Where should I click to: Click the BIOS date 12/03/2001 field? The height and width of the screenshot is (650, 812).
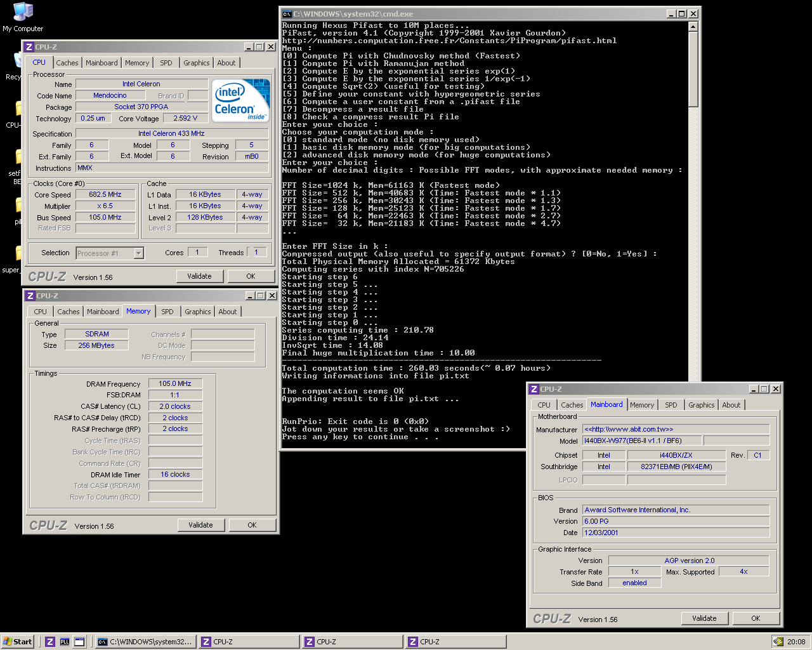676,533
